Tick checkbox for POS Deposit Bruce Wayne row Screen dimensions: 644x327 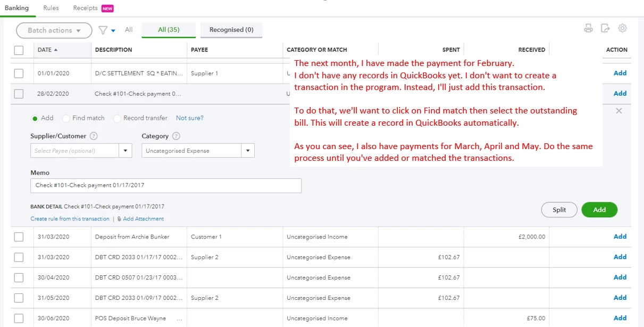tap(19, 318)
